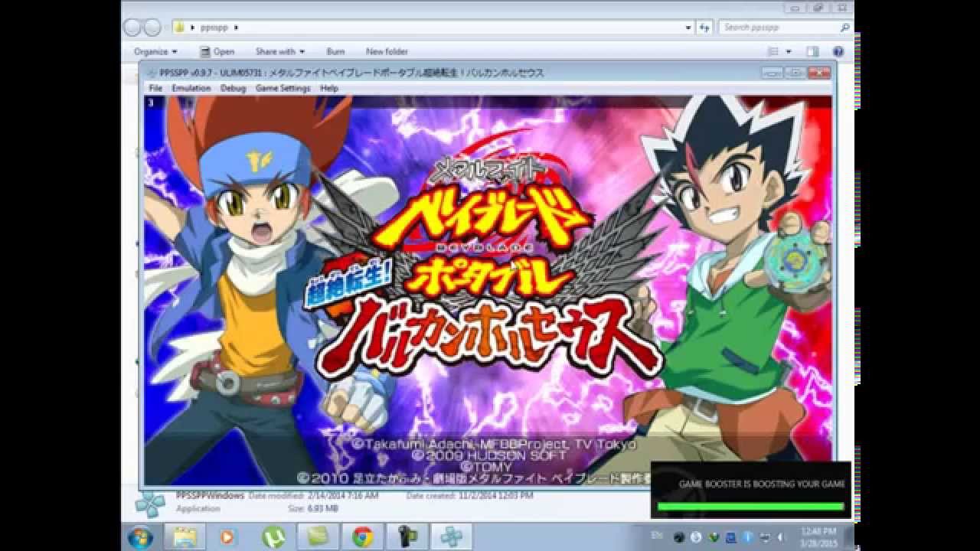
Task: Change the view icon in Explorer toolbar
Action: point(773,51)
